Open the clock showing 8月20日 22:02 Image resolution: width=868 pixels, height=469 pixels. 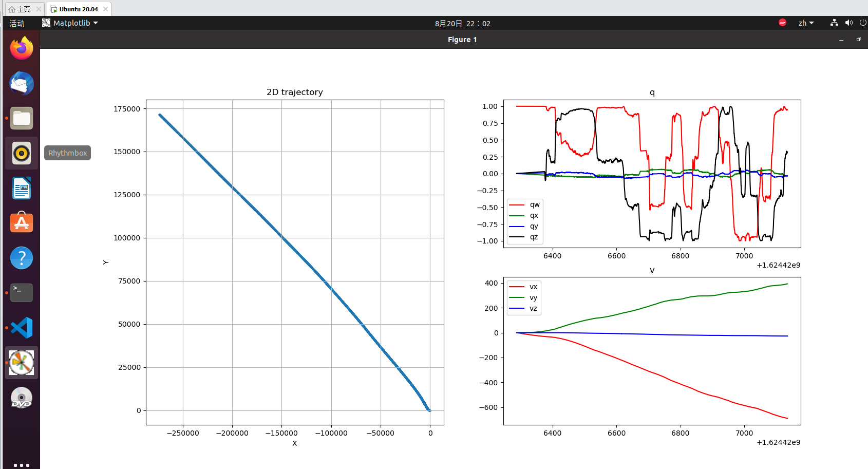point(462,24)
